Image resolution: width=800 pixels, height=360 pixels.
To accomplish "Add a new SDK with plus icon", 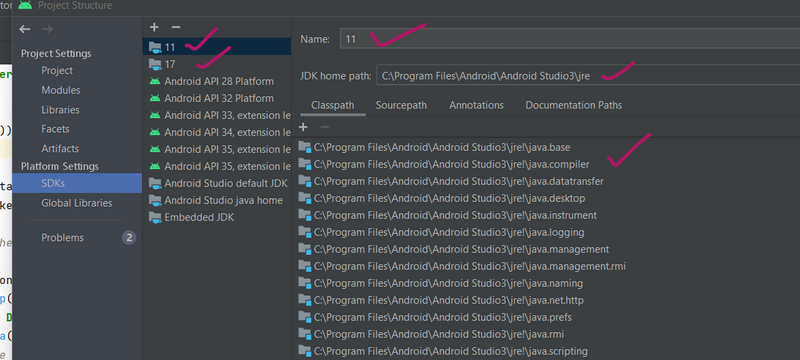I will 155,27.
